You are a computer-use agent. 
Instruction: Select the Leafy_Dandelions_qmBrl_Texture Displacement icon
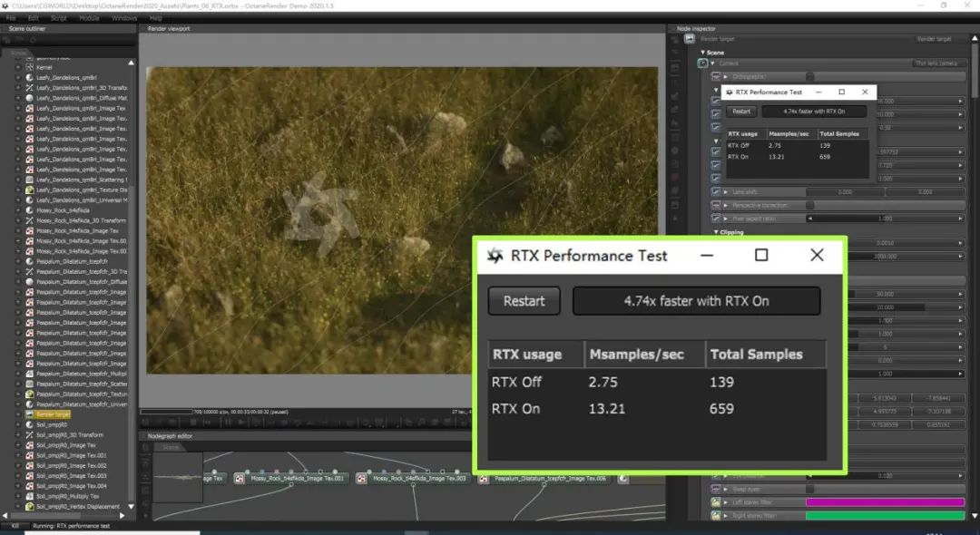[x=29, y=190]
